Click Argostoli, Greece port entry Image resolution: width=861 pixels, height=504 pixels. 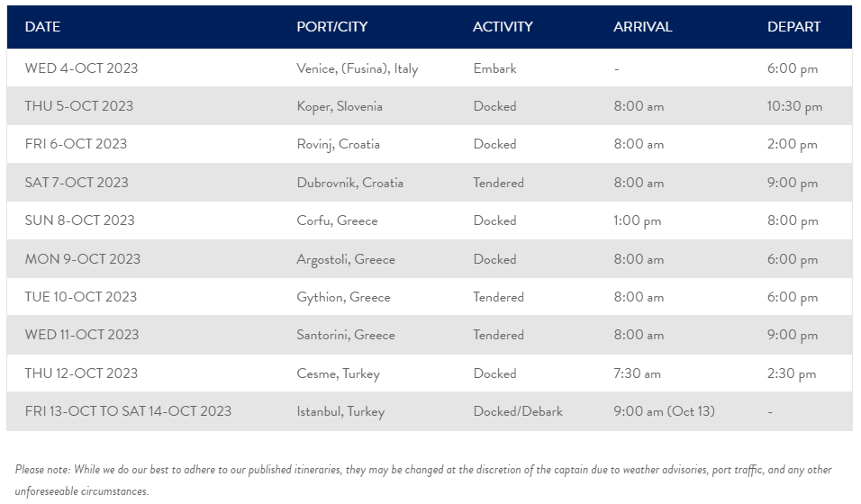(x=346, y=259)
